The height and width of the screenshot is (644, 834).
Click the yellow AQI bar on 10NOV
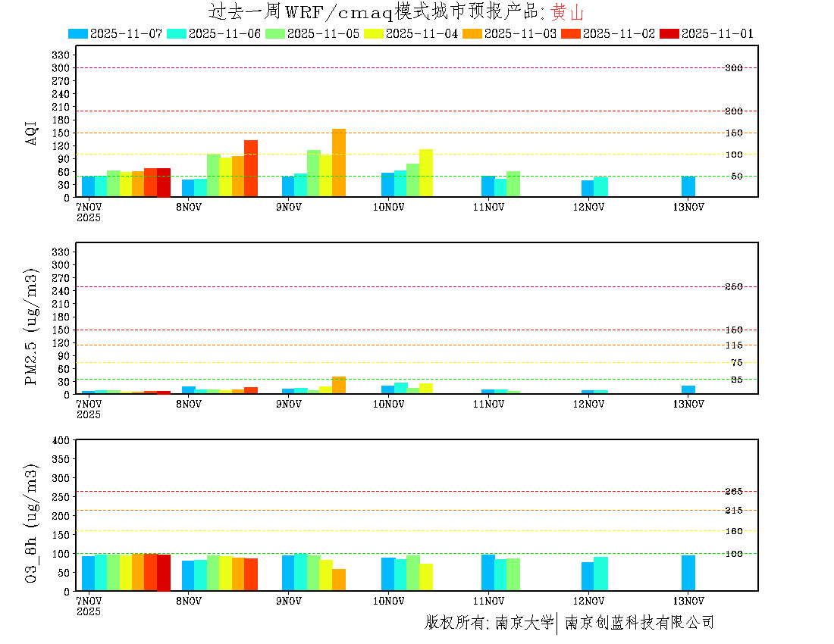point(426,173)
